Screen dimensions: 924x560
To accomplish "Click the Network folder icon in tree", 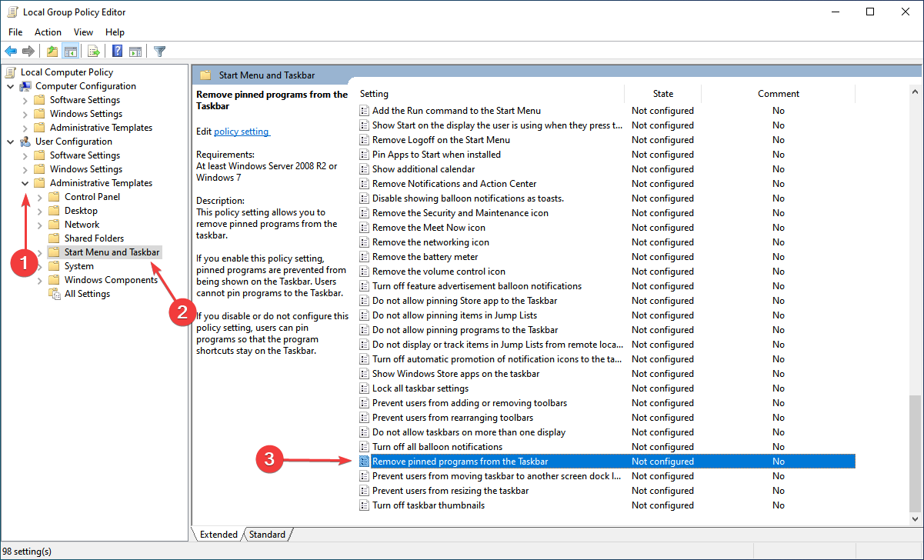I will pos(54,225).
